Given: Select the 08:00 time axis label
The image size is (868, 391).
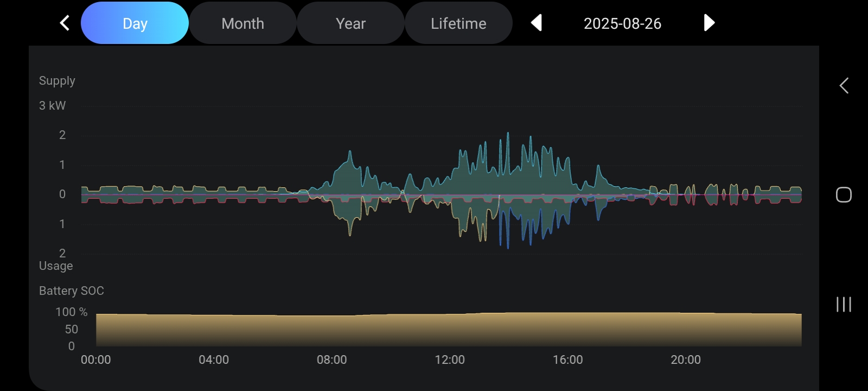Looking at the screenshot, I should pyautogui.click(x=331, y=360).
